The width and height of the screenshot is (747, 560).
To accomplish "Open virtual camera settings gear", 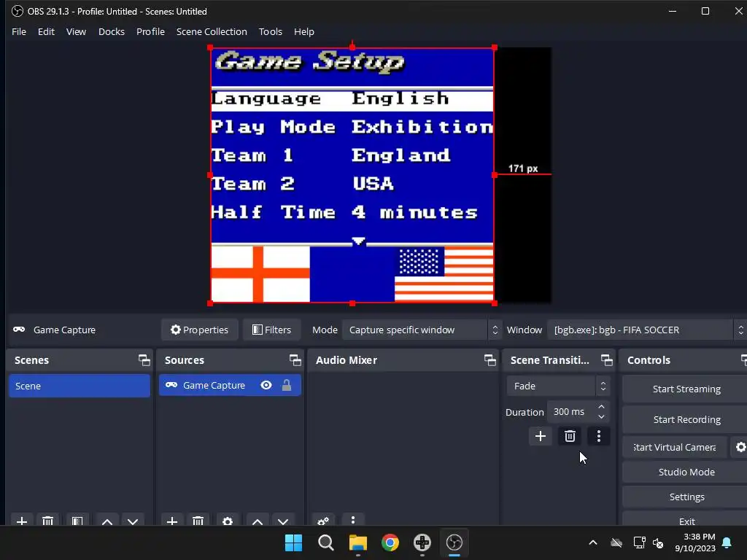I will pyautogui.click(x=740, y=447).
